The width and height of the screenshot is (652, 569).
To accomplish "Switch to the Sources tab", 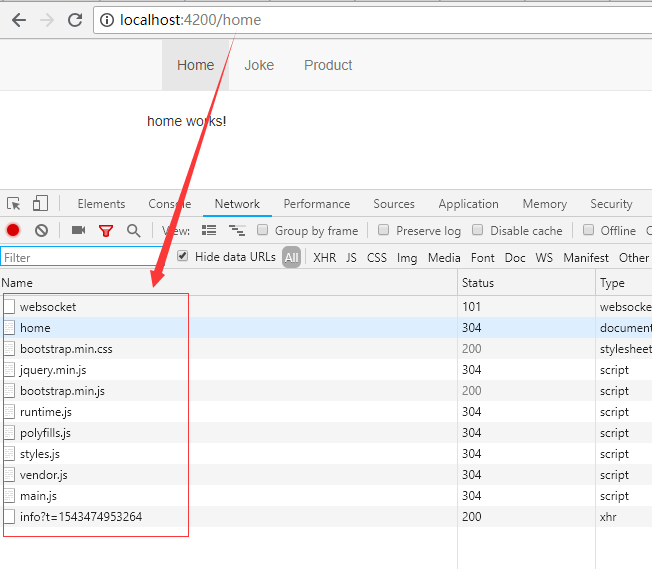I will click(394, 204).
